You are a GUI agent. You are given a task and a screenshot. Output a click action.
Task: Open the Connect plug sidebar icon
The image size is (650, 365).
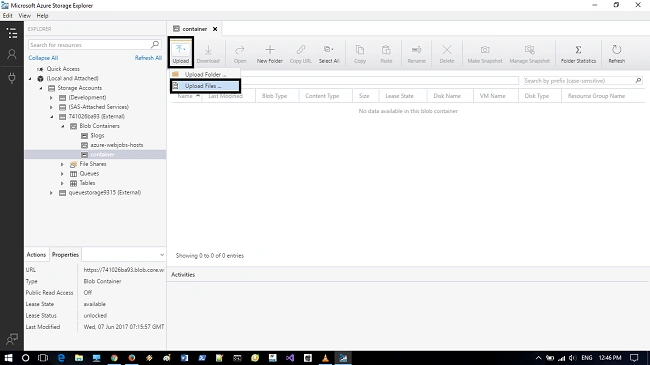[12, 78]
